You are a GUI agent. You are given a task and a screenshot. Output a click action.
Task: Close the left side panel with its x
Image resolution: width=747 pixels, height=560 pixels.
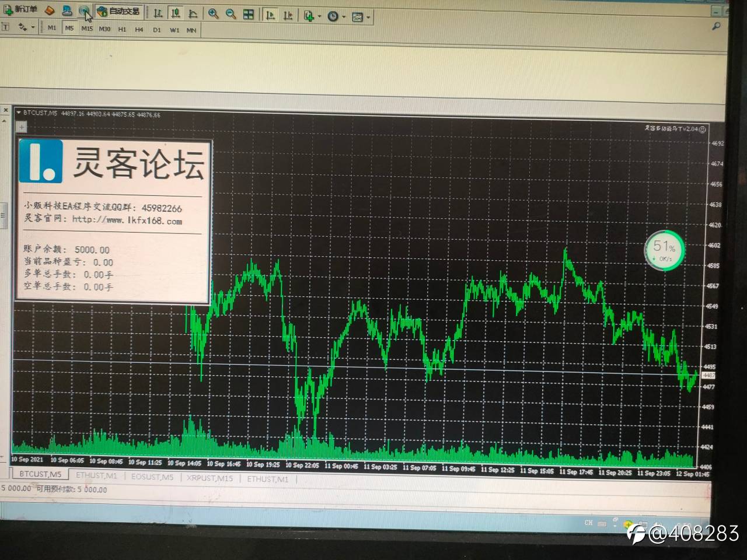tap(6, 110)
